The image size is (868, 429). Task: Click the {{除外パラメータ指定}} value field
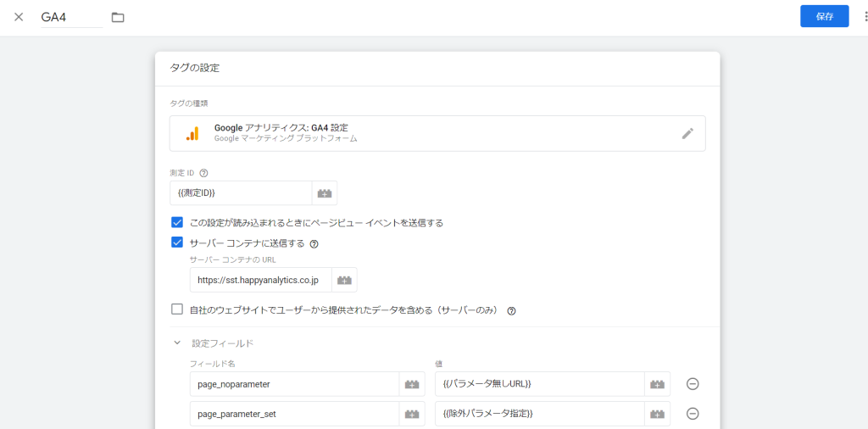coord(540,414)
